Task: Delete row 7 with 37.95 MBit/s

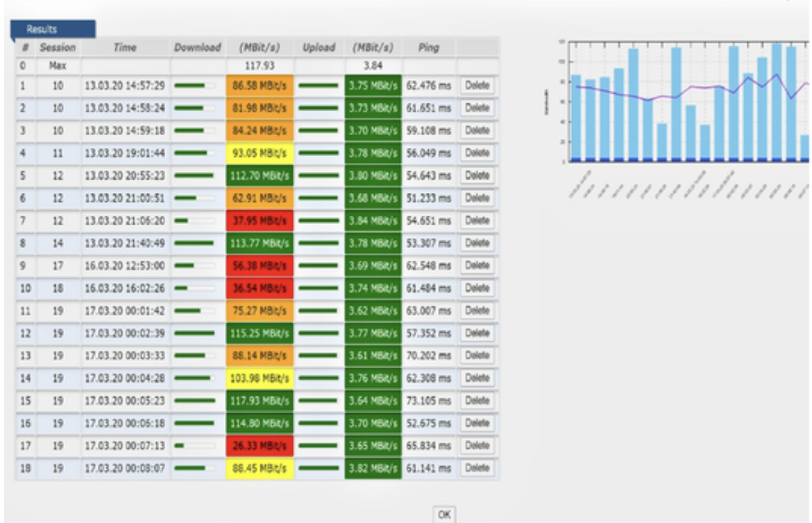Action: [477, 221]
